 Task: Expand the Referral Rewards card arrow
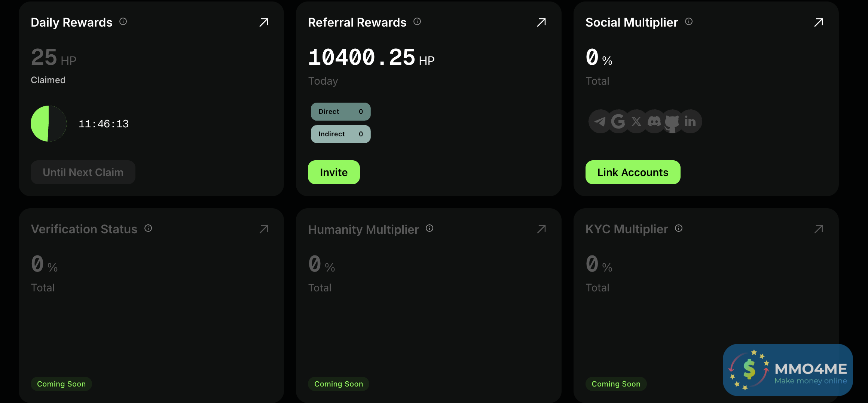(541, 22)
